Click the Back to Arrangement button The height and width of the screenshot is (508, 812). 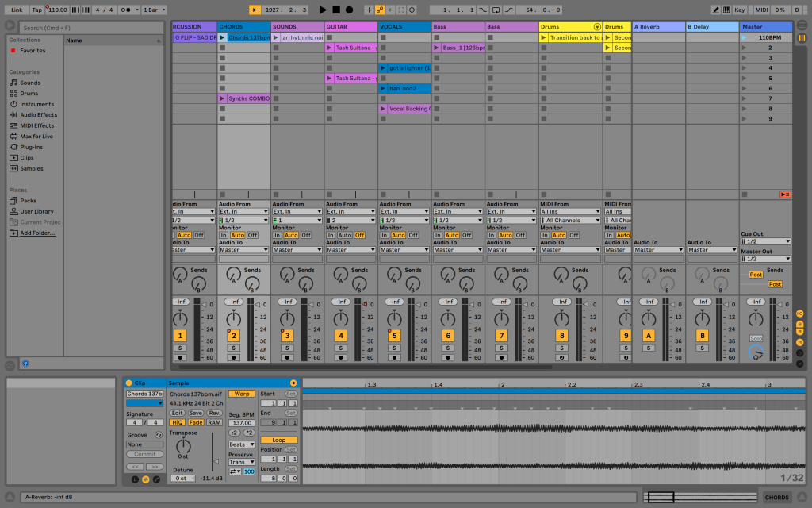[x=785, y=194]
